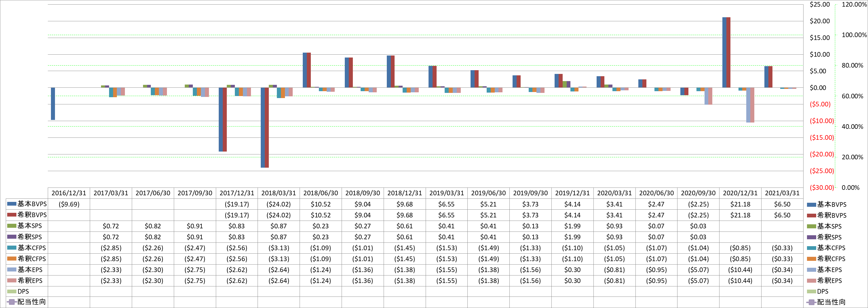Click the ($9.69) cell in the 基本BVPS row
This screenshot has width=868, height=308.
69,204
